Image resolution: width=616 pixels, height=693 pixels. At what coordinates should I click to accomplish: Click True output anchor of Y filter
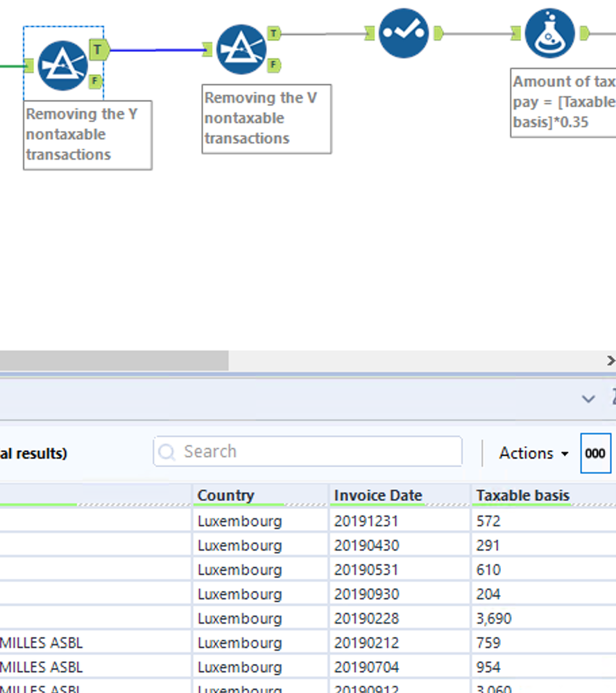click(99, 49)
